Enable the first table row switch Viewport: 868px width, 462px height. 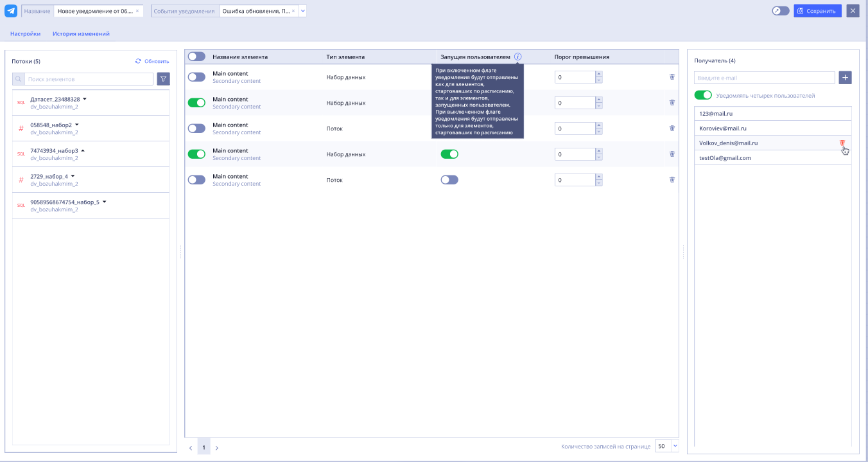click(x=196, y=77)
